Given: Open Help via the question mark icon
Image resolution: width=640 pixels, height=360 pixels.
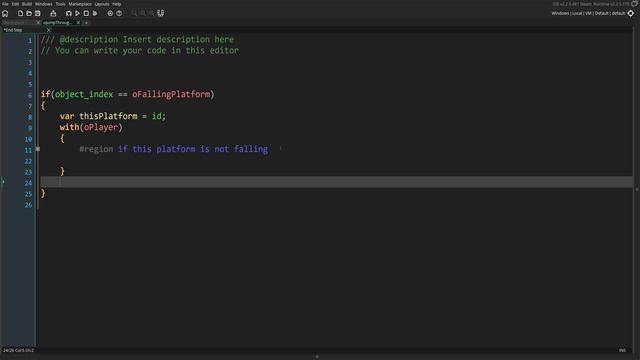Looking at the screenshot, I should click(x=119, y=13).
